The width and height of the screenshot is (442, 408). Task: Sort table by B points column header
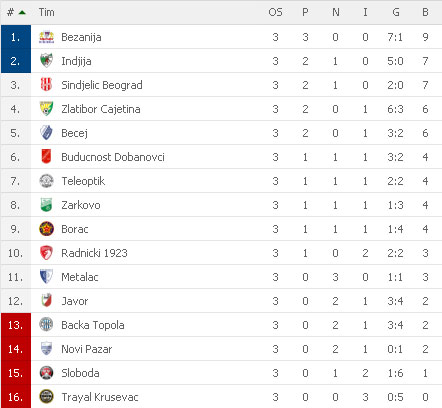(x=425, y=13)
